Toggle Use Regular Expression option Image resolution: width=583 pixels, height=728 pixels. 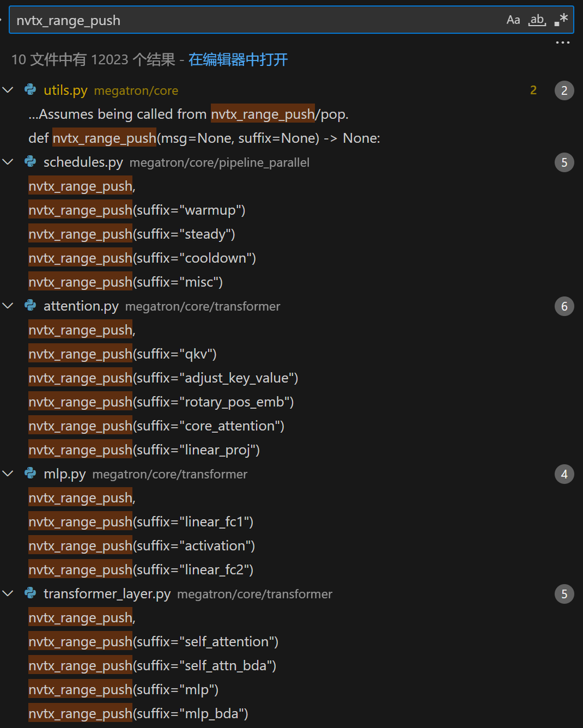561,20
